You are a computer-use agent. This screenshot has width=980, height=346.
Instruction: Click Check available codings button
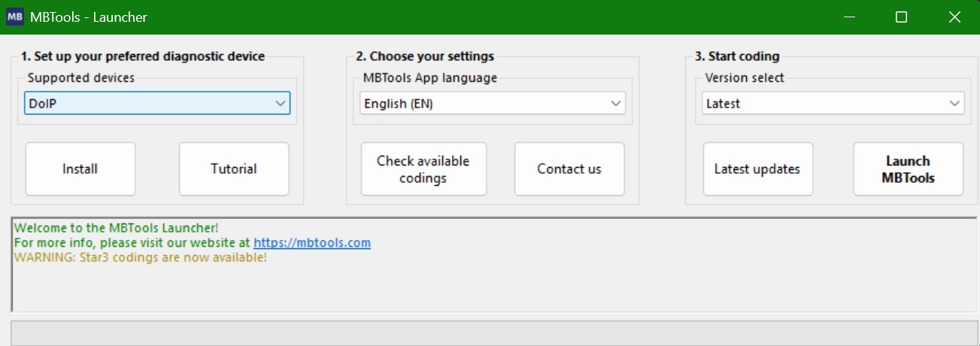pos(423,169)
